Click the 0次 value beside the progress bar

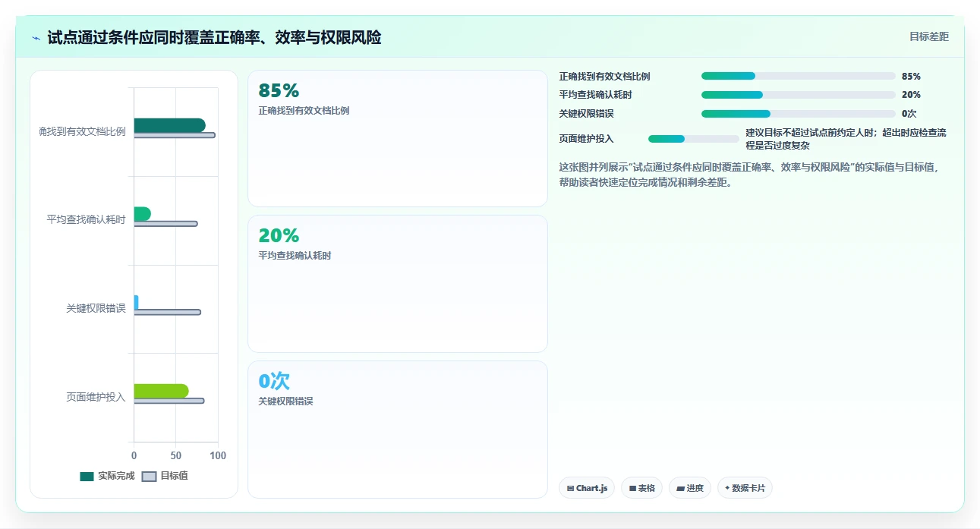[x=909, y=114]
